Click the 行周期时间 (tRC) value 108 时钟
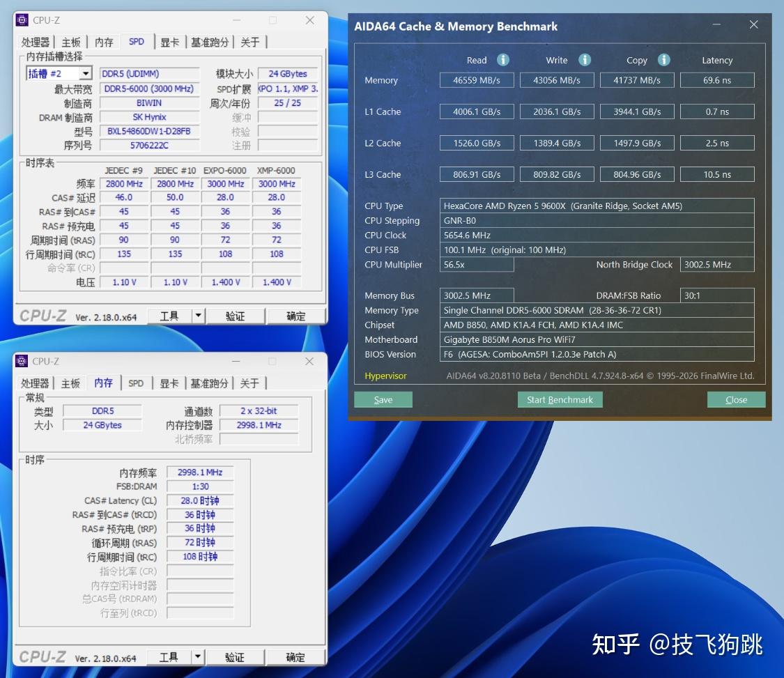This screenshot has width=784, height=678. 200,557
